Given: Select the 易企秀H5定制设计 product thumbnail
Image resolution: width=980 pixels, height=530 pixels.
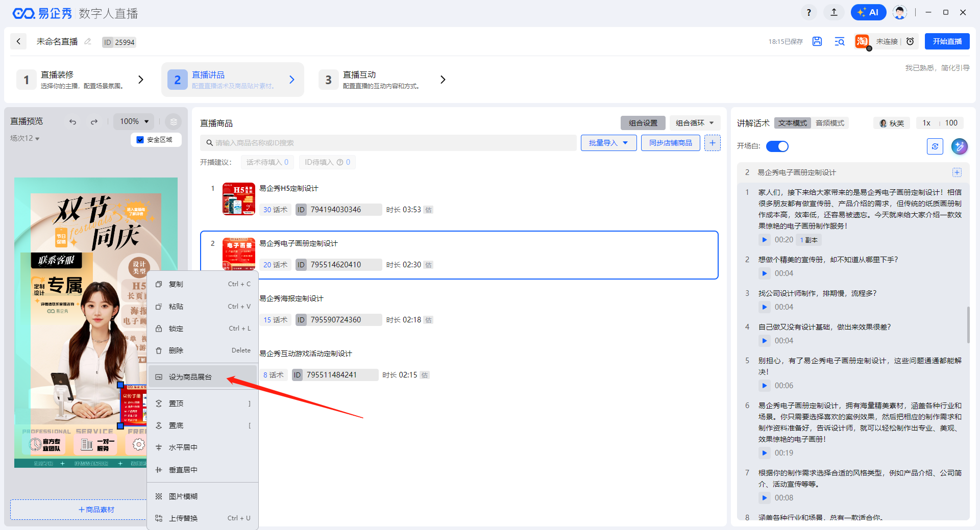Looking at the screenshot, I should [239, 199].
